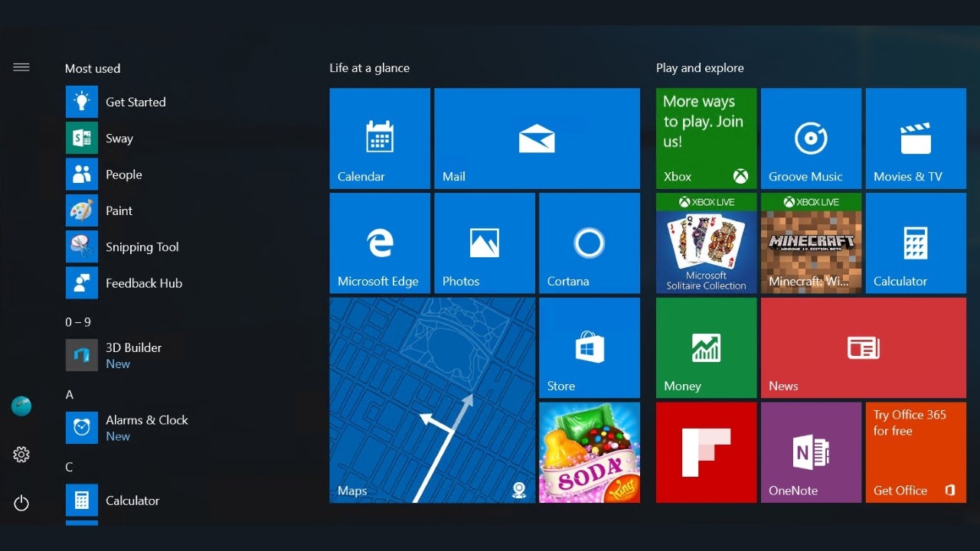Open the Movies & TV tile
This screenshot has height=551, width=980.
916,139
